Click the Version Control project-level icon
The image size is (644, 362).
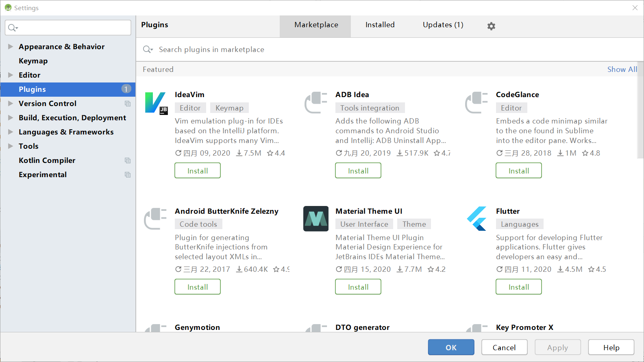(x=128, y=104)
